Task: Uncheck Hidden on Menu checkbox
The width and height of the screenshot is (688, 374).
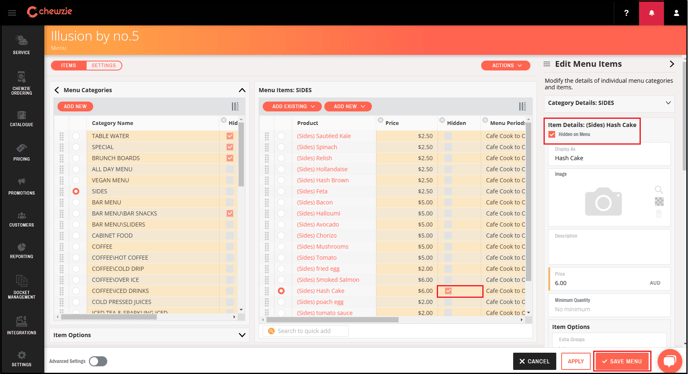Action: pos(552,134)
